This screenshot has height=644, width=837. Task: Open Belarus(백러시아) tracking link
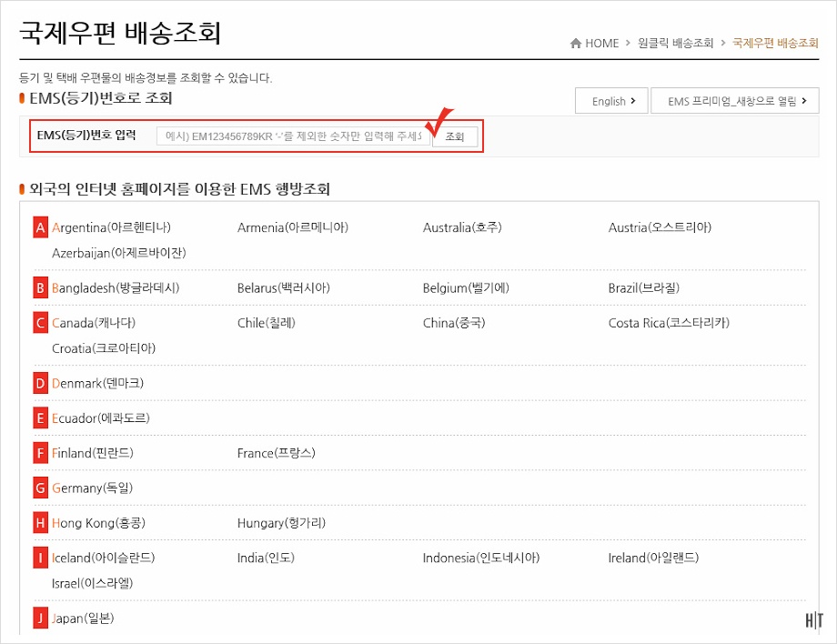(x=284, y=288)
